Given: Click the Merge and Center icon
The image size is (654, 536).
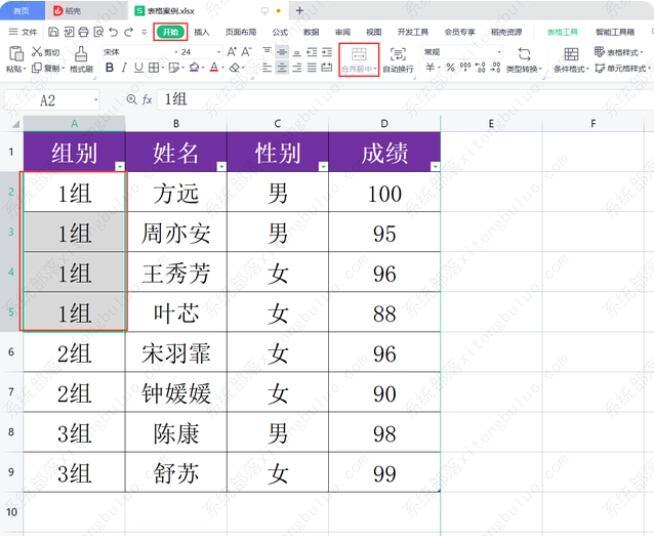Looking at the screenshot, I should [x=359, y=54].
